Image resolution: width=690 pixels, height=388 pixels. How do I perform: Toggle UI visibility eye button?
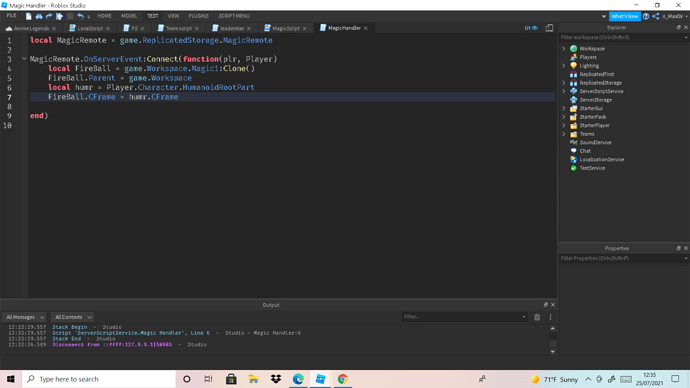531,28
